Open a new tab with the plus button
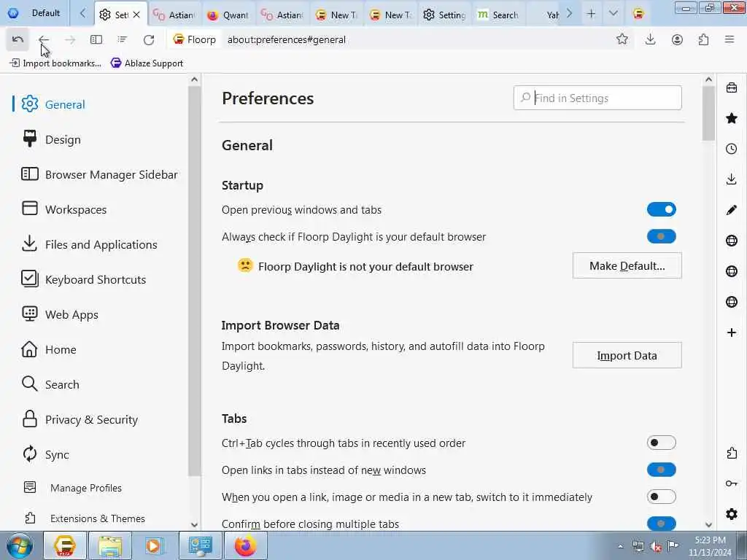The width and height of the screenshot is (747, 560). [591, 14]
